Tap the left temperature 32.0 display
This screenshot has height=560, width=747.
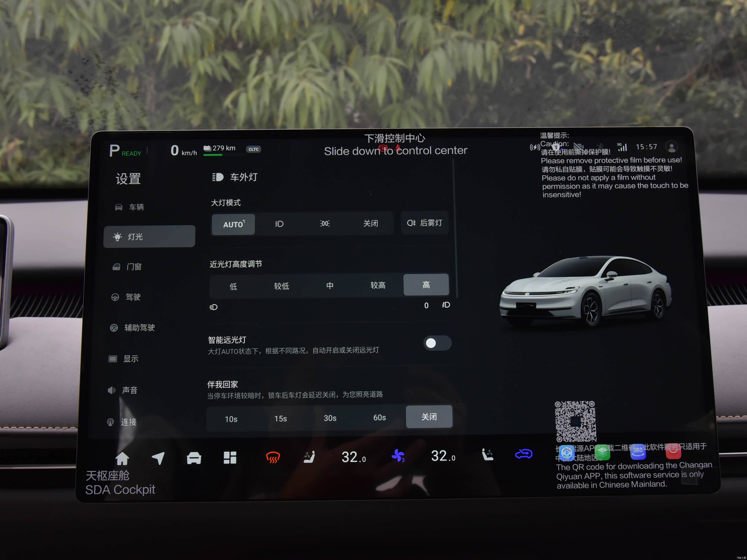[x=354, y=457]
